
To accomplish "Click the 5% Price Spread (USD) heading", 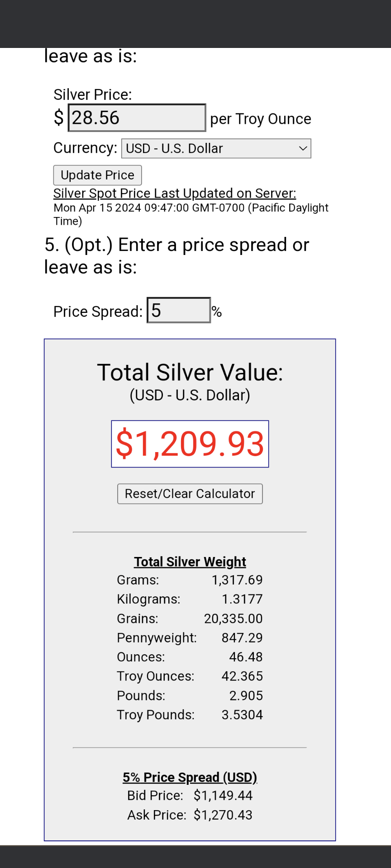I will (x=190, y=778).
